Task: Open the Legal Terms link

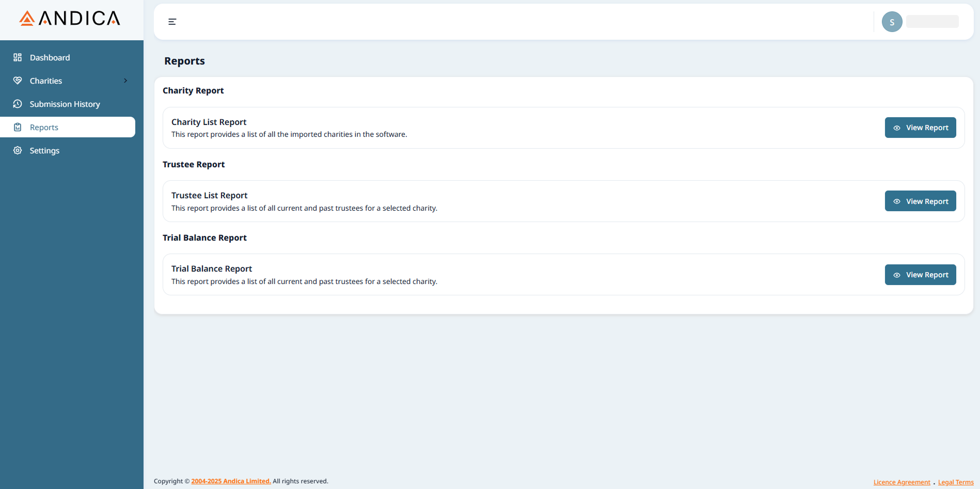Action: 956,481
